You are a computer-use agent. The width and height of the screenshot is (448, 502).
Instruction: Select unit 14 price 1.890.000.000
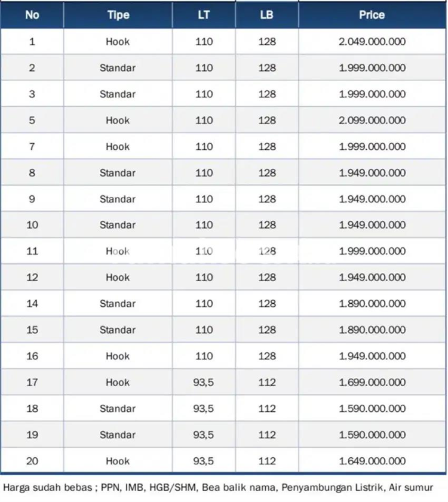tap(372, 303)
